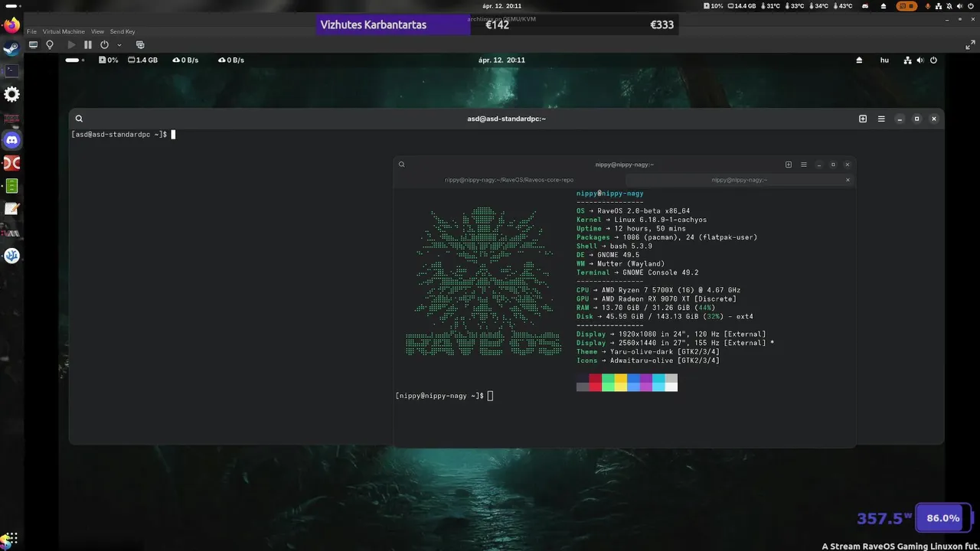Open search in nippy@nippy-nagy terminal
Viewport: 980px width, 551px height.
coord(401,165)
